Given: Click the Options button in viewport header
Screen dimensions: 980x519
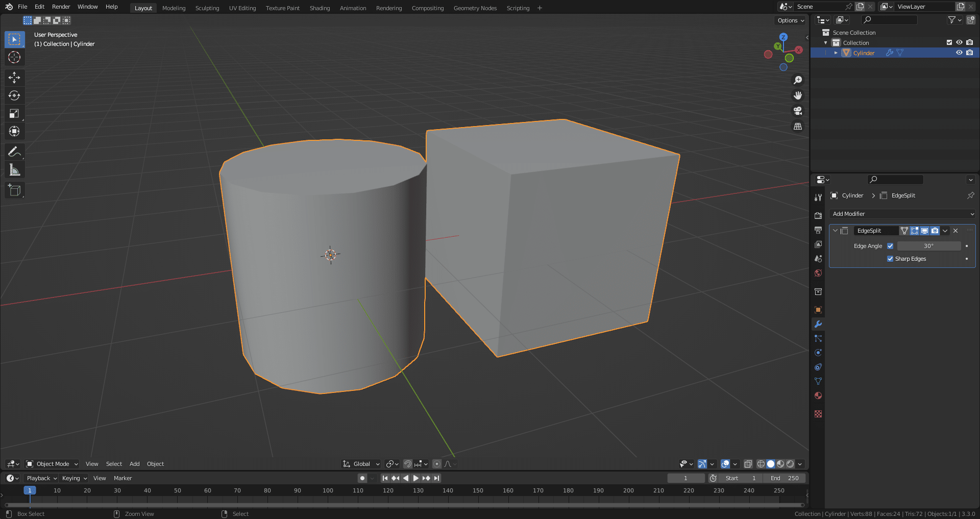Looking at the screenshot, I should 790,20.
